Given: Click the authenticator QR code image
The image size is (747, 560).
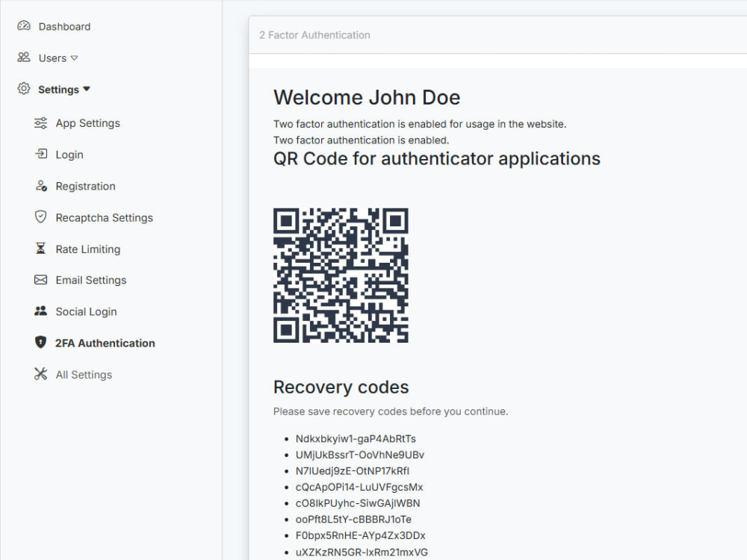Looking at the screenshot, I should [341, 276].
